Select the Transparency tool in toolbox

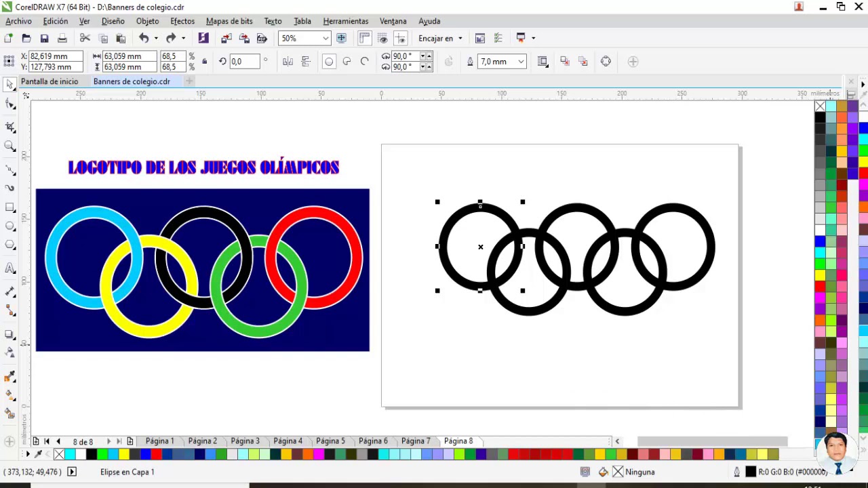(9, 352)
